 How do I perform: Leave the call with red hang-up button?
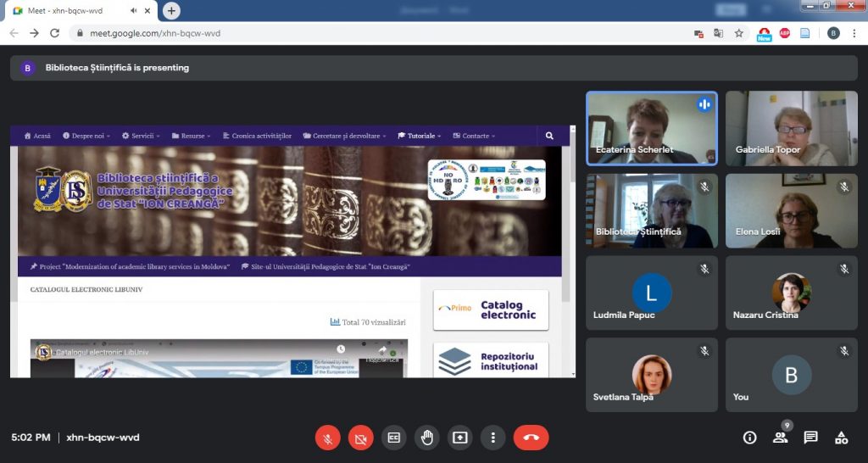coord(531,438)
